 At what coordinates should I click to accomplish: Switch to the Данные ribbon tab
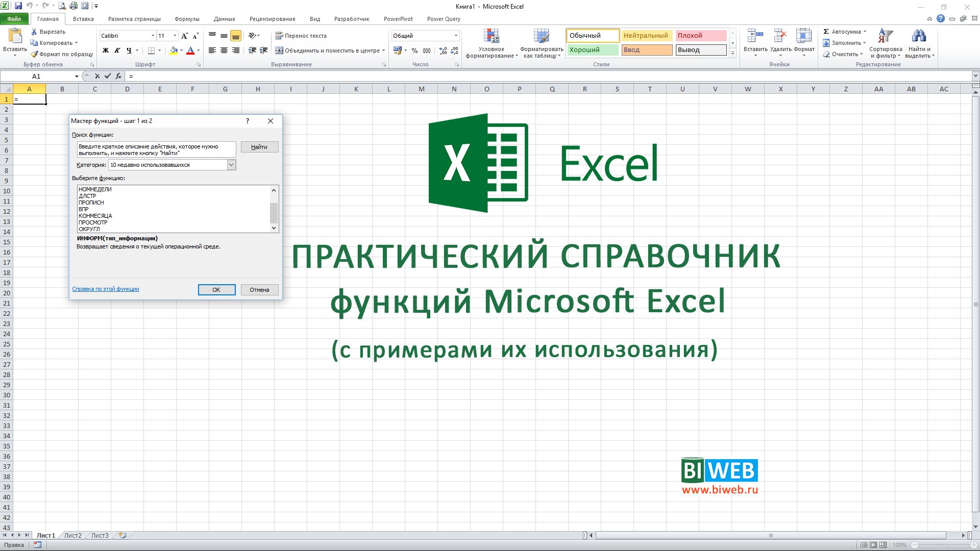tap(224, 19)
